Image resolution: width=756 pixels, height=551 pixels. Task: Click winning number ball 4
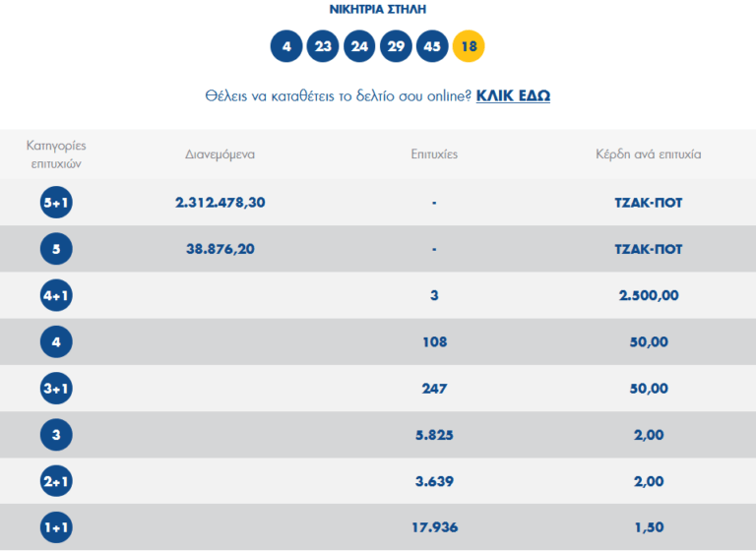[x=286, y=46]
